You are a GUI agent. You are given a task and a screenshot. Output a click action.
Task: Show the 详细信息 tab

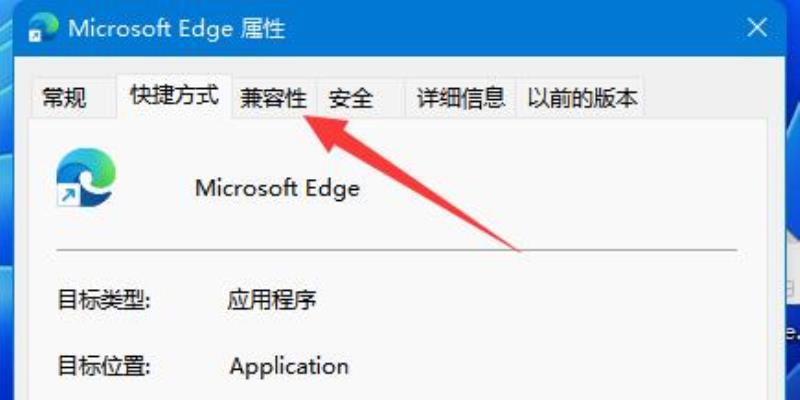tap(461, 98)
